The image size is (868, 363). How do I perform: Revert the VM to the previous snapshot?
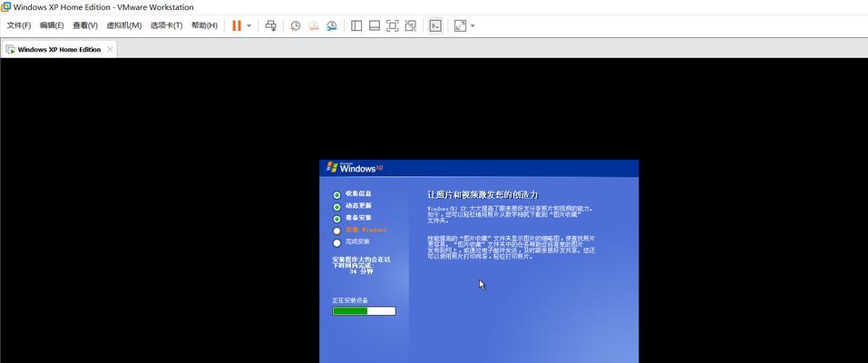314,25
